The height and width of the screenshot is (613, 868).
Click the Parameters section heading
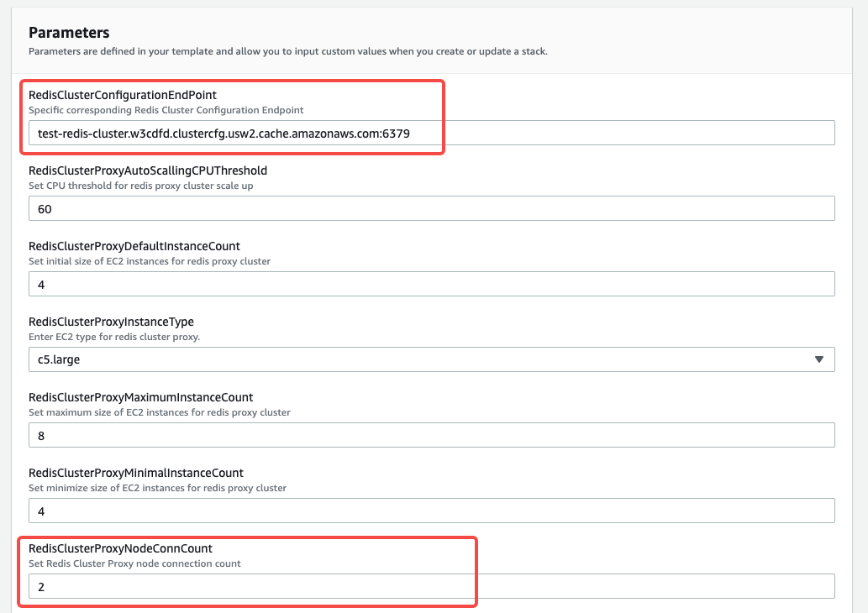pos(69,33)
